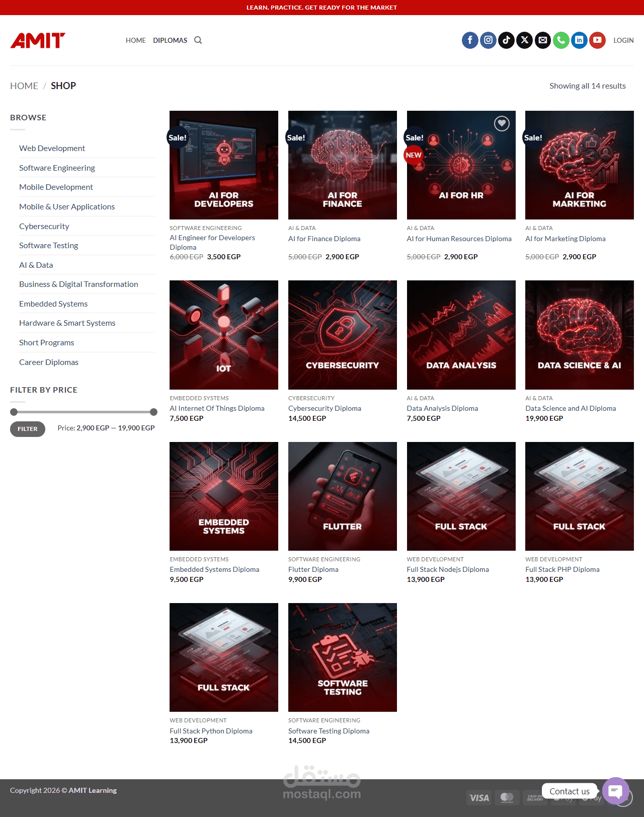Screen dimensions: 644x817
Task: Click the search magnifier icon in navbar
Action: [x=198, y=40]
